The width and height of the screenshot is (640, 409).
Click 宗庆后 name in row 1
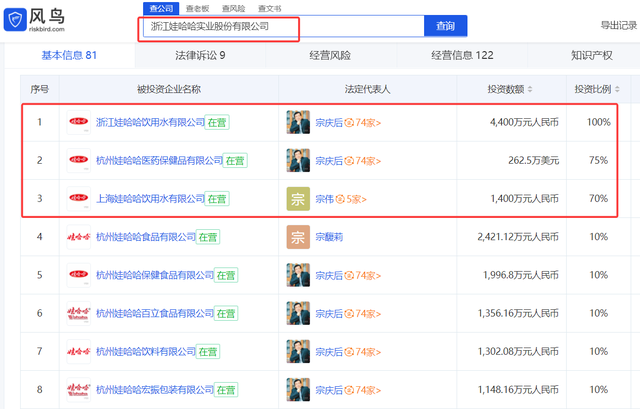coord(329,122)
